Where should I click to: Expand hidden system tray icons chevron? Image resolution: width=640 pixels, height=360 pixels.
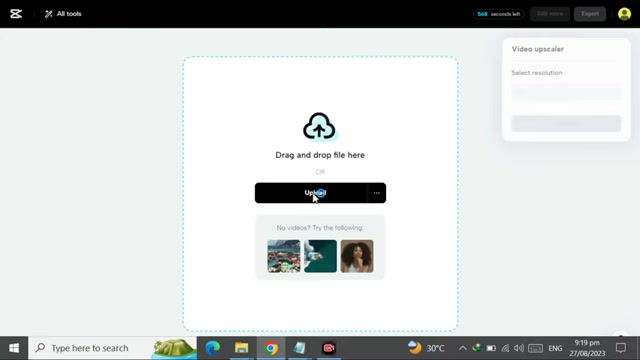[x=462, y=348]
